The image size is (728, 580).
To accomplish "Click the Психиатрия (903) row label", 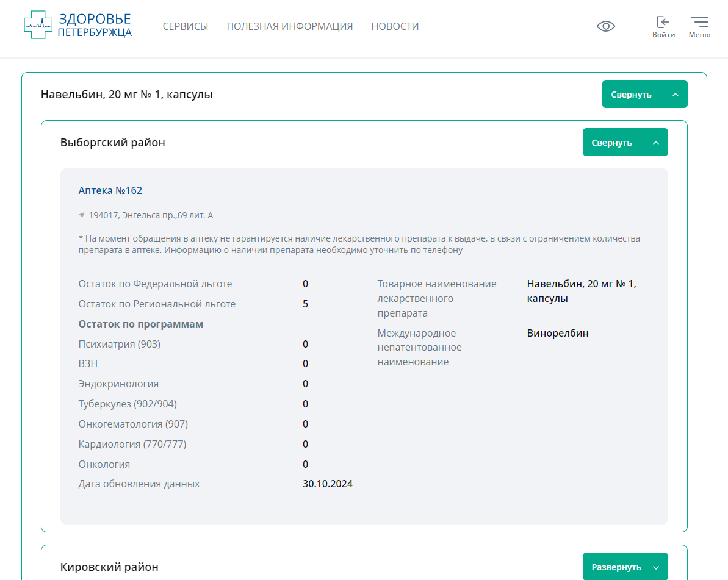I will point(120,345).
